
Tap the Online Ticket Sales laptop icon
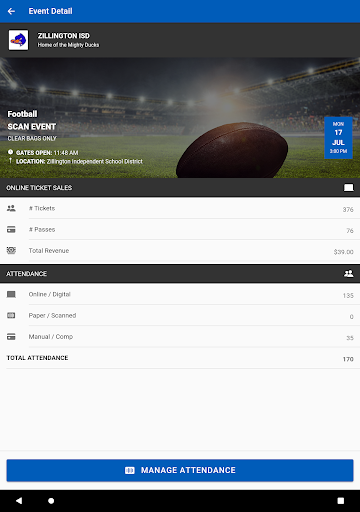point(349,188)
